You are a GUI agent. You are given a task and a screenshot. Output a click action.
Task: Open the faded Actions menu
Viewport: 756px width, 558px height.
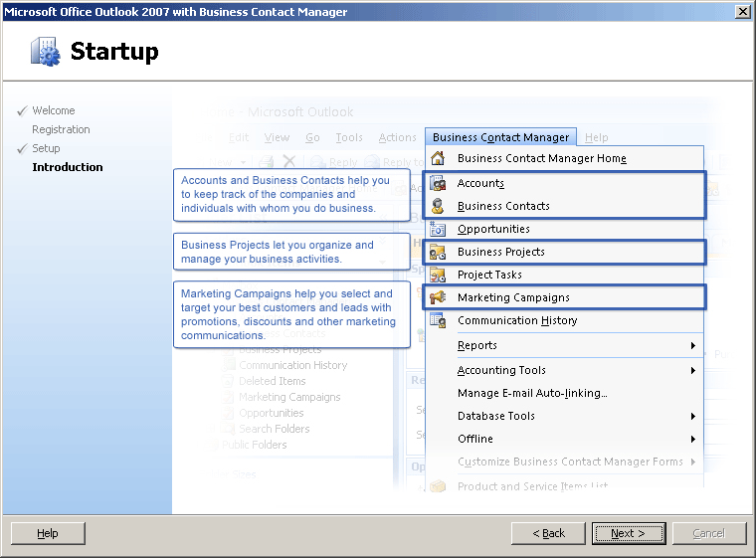pos(397,137)
